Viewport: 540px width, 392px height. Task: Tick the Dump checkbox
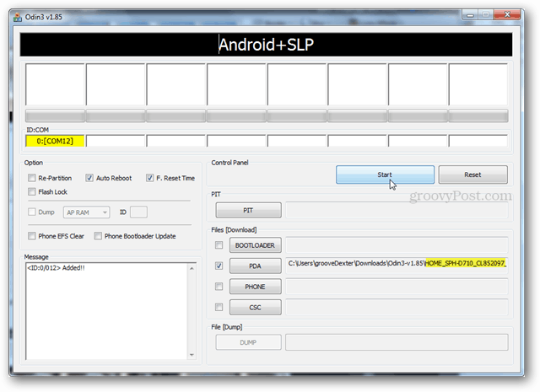tap(32, 212)
